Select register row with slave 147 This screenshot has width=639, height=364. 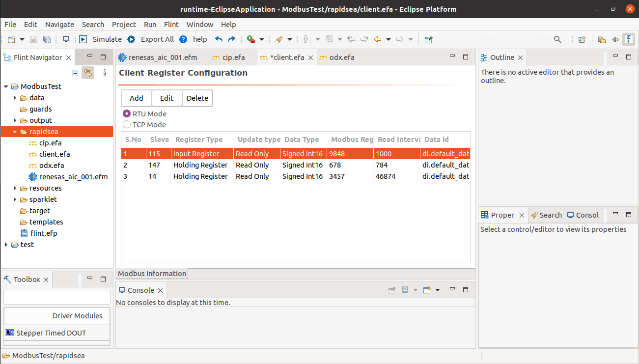295,165
